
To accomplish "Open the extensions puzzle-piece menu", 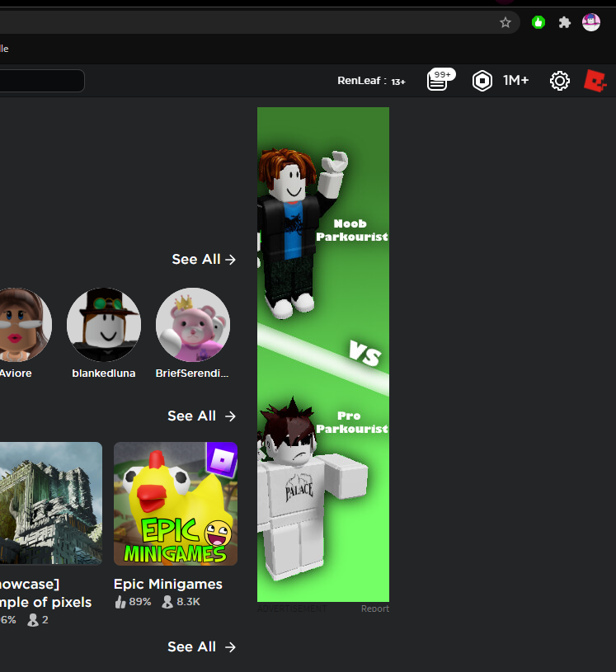I will (x=565, y=22).
